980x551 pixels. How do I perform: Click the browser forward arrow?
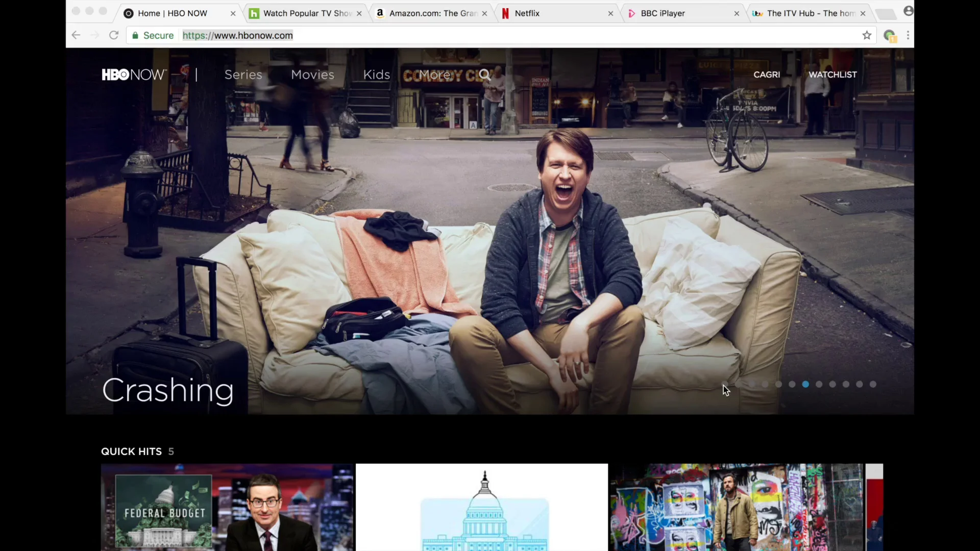click(95, 35)
